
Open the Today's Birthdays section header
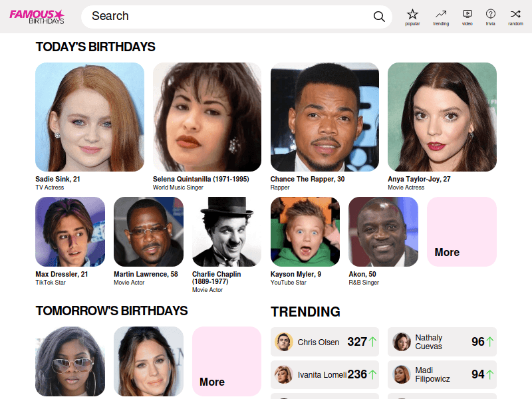pos(95,47)
